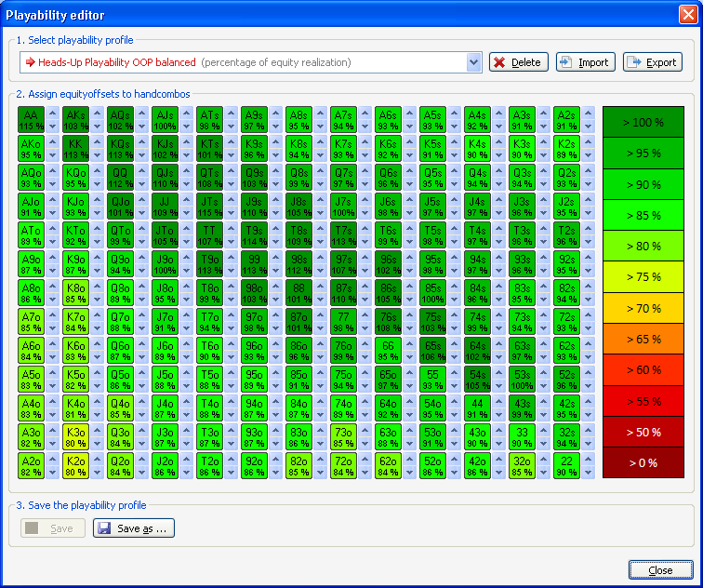Click the > 80 % legend swatch
The height and width of the screenshot is (588, 703).
(x=643, y=247)
